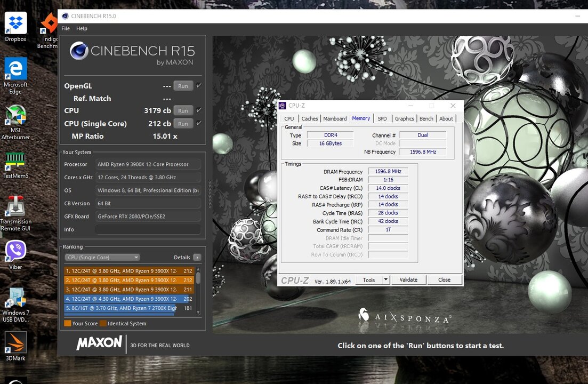Click the Cinebench R15 sphere logo
588x384 pixels.
coord(79,51)
